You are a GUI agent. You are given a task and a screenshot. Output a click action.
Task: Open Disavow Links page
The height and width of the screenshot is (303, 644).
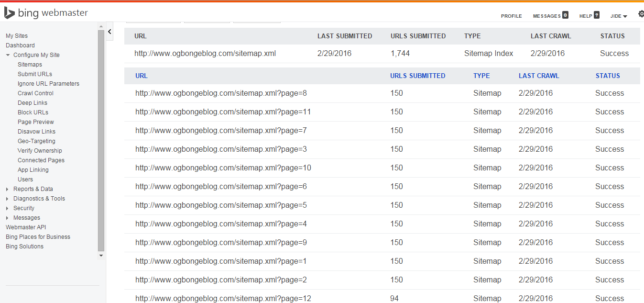(x=36, y=132)
